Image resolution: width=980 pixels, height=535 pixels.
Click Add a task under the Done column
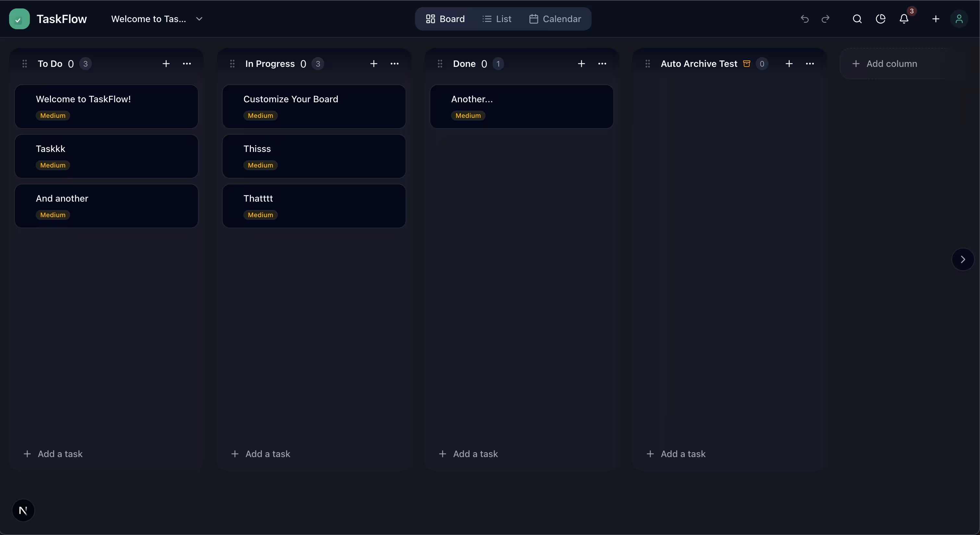coord(468,454)
